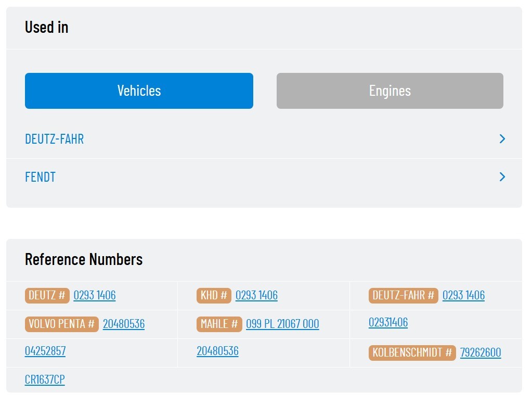532x417 pixels.
Task: Click the orange DEUTZ # badge
Action: [x=47, y=295]
